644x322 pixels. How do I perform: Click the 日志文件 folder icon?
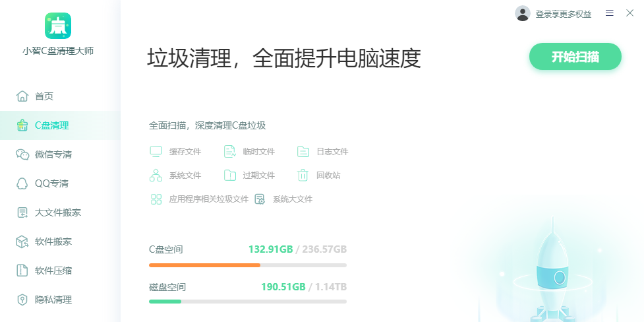tap(303, 152)
